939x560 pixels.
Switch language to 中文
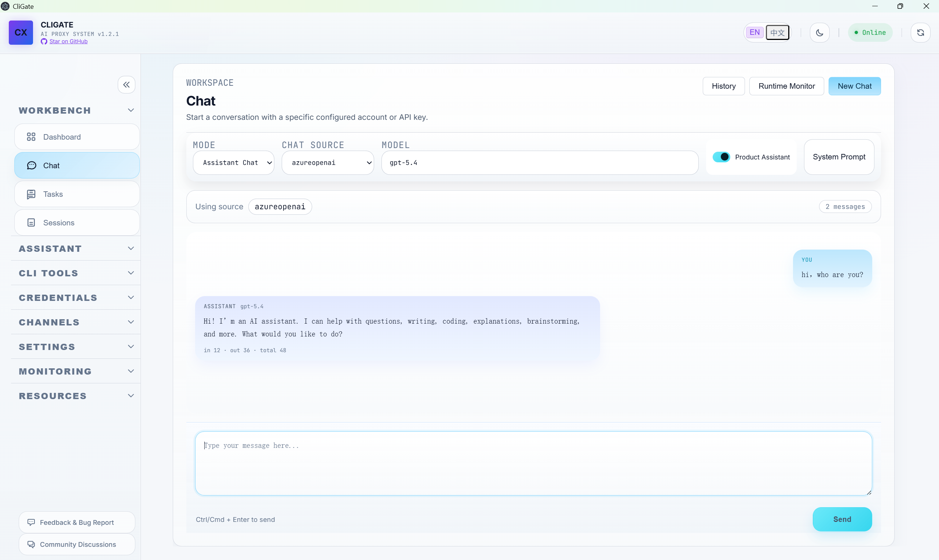point(777,33)
